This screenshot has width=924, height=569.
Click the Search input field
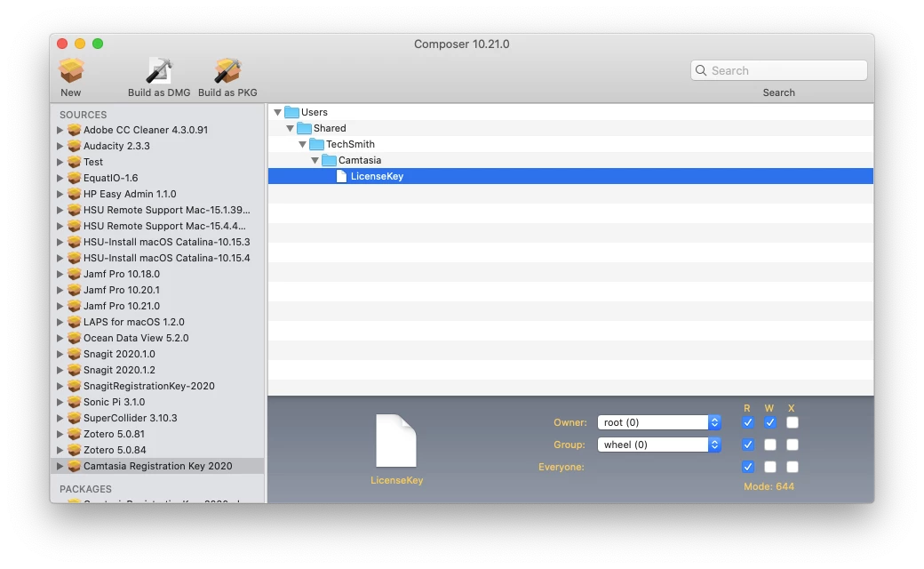click(779, 70)
